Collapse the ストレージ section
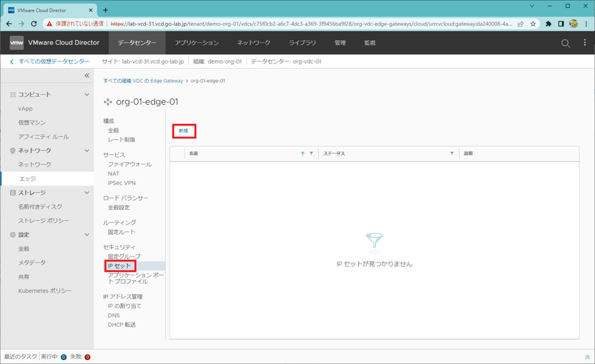Image resolution: width=595 pixels, height=364 pixels. 87,192
